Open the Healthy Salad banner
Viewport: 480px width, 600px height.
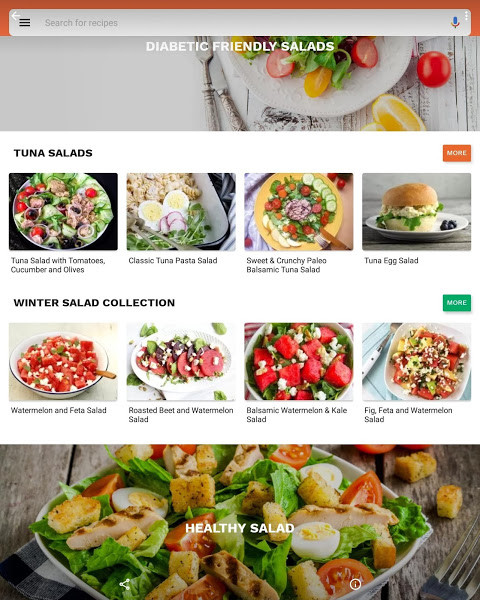(x=240, y=522)
